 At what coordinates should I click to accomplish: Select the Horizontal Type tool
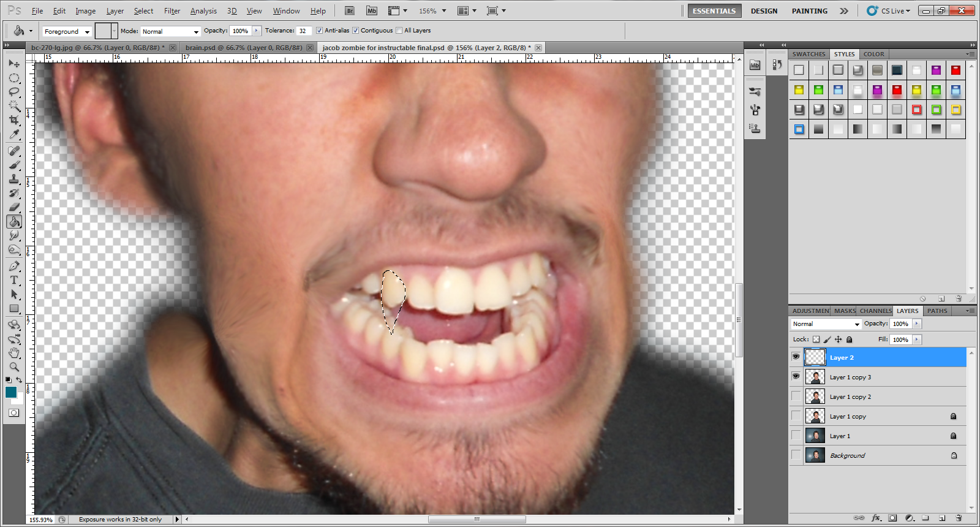(x=14, y=280)
